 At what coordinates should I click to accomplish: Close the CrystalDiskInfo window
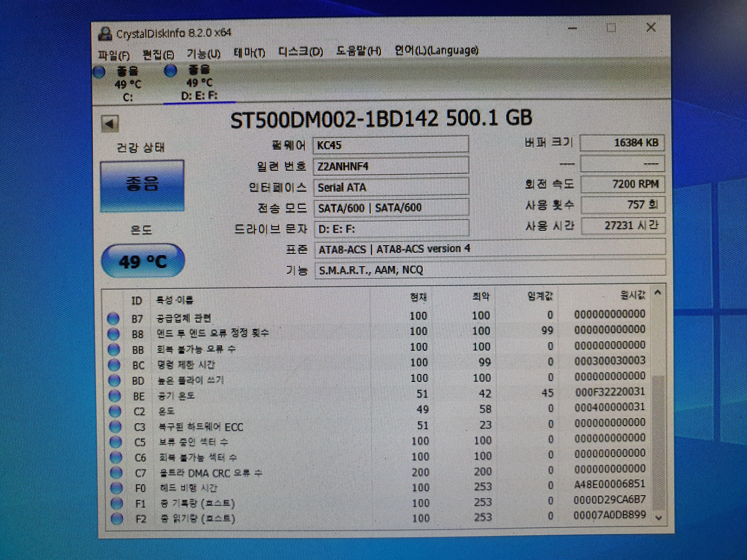(x=650, y=27)
